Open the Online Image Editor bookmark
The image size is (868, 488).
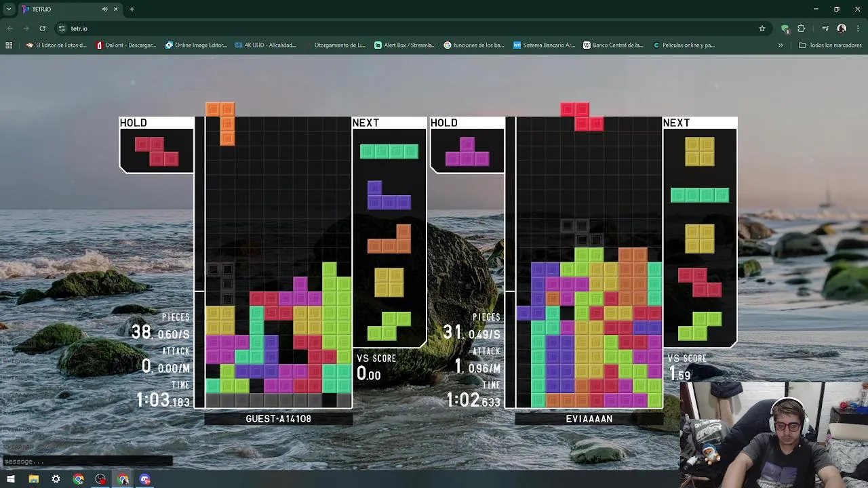click(x=196, y=45)
